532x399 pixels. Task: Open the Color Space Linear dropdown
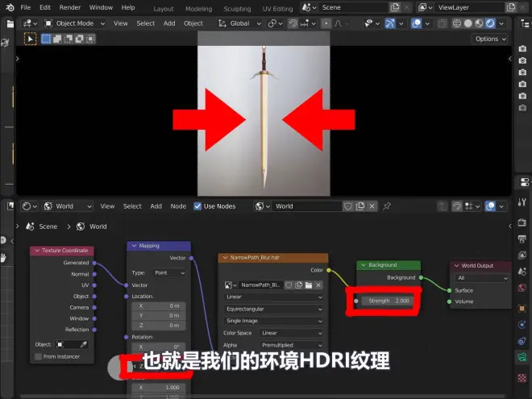coord(292,333)
